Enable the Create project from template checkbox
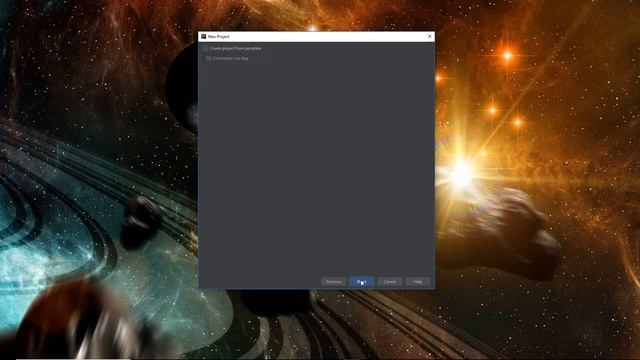640x360 pixels. tap(205, 48)
